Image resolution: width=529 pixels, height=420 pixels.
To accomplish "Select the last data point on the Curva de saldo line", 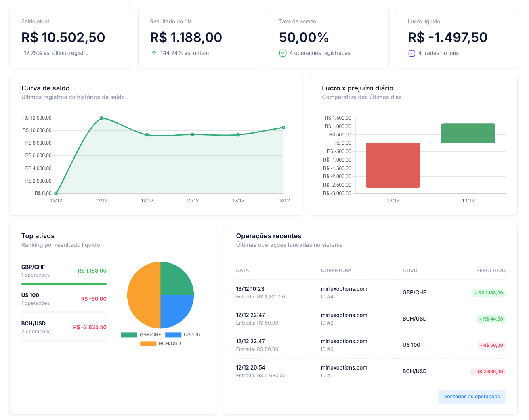I will coord(283,127).
